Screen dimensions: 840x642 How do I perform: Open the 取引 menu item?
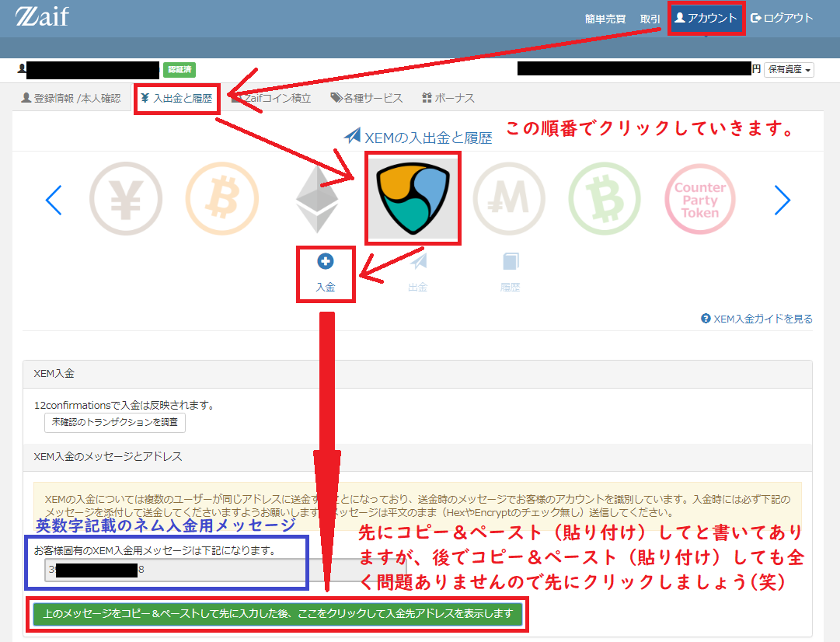[650, 17]
